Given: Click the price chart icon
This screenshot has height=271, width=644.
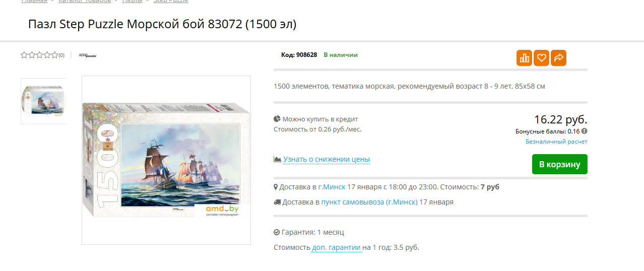Looking at the screenshot, I should click(277, 159).
